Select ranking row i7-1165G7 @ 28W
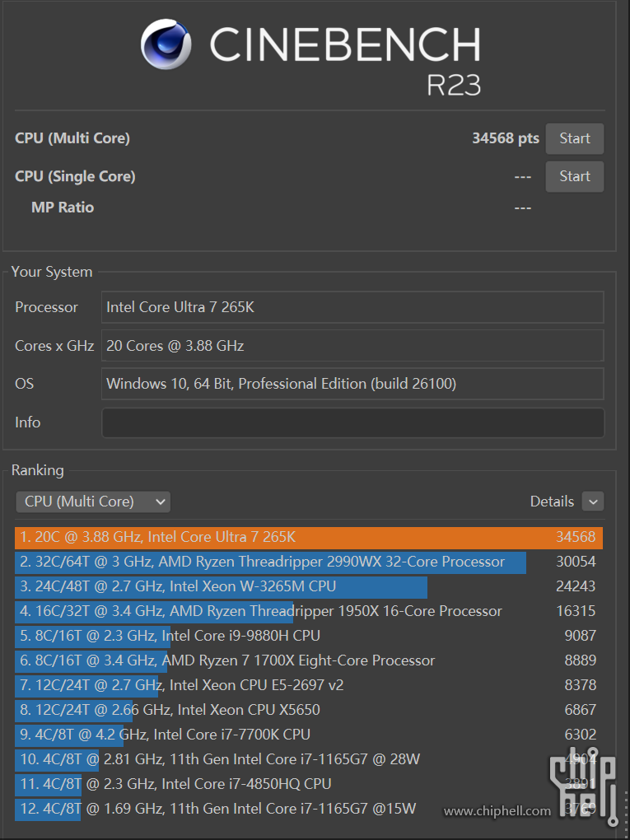This screenshot has width=630, height=840. click(309, 759)
